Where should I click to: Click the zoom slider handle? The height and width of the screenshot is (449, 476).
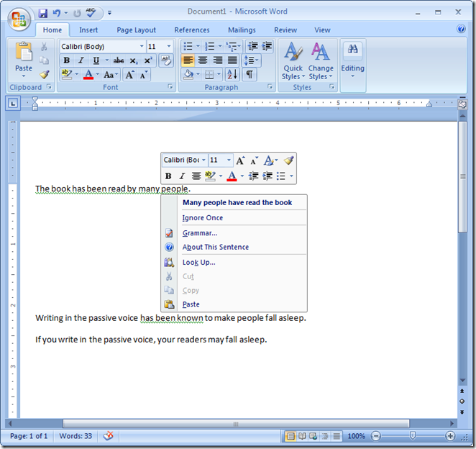click(x=413, y=435)
